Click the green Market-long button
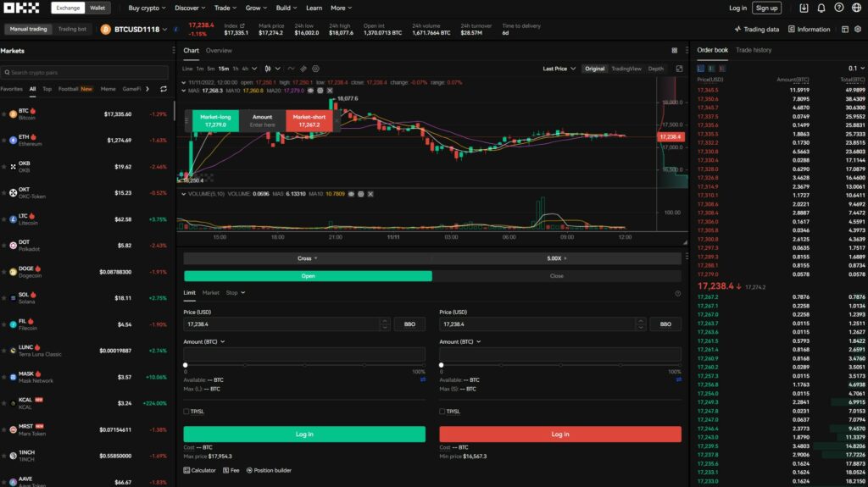Viewport: 868px width, 487px height. pos(214,121)
